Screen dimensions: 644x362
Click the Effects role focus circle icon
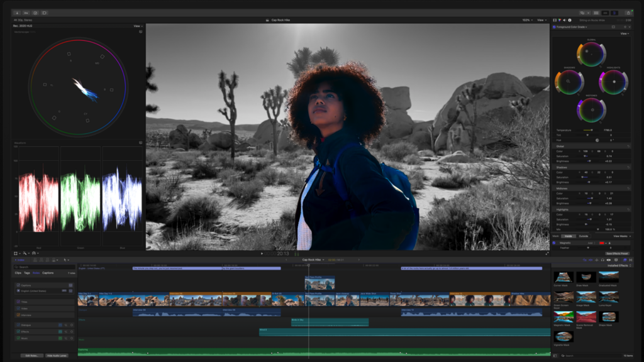coord(72,332)
